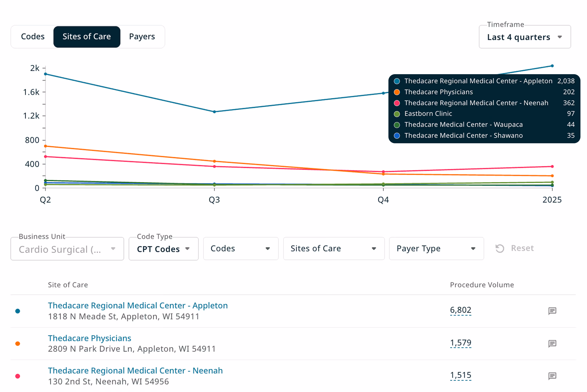Open comment icon for Neenah row

tap(552, 376)
